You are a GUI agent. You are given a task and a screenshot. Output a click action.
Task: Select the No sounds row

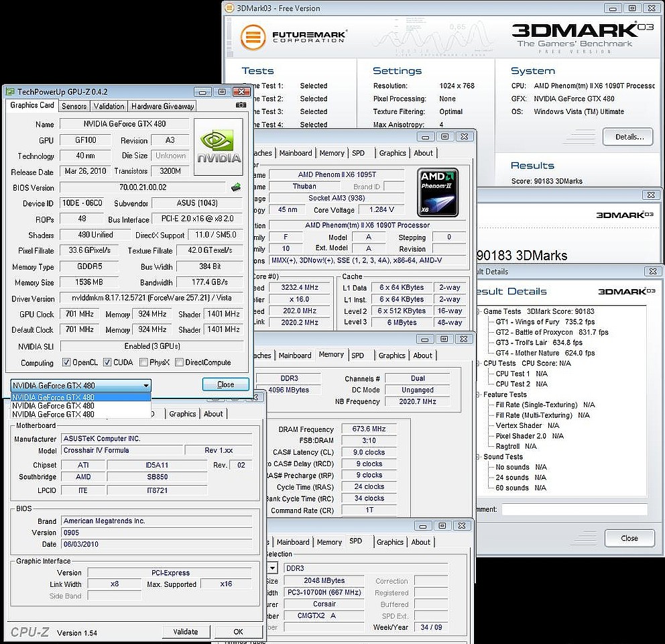(x=521, y=468)
